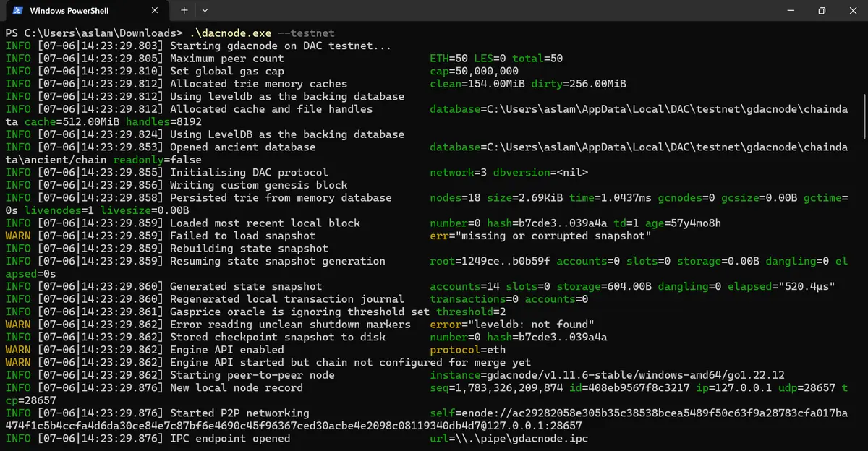The image size is (868, 451).
Task: Click 'Error reading unclean shutdown markers' warning
Action: 290,324
